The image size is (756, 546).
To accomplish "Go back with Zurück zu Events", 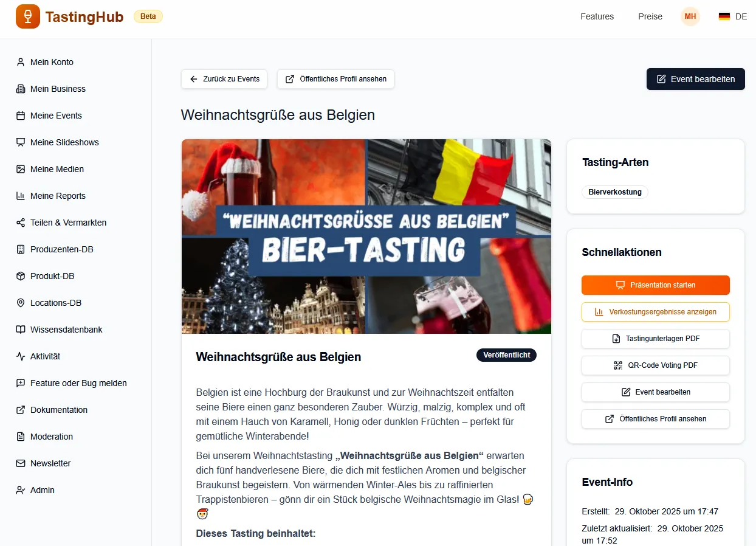I will [x=224, y=79].
